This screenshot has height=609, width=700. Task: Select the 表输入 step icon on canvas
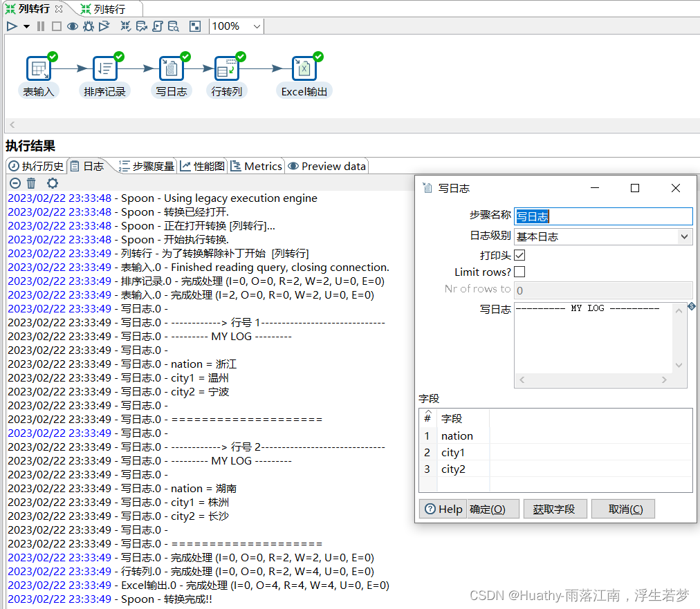click(x=39, y=68)
